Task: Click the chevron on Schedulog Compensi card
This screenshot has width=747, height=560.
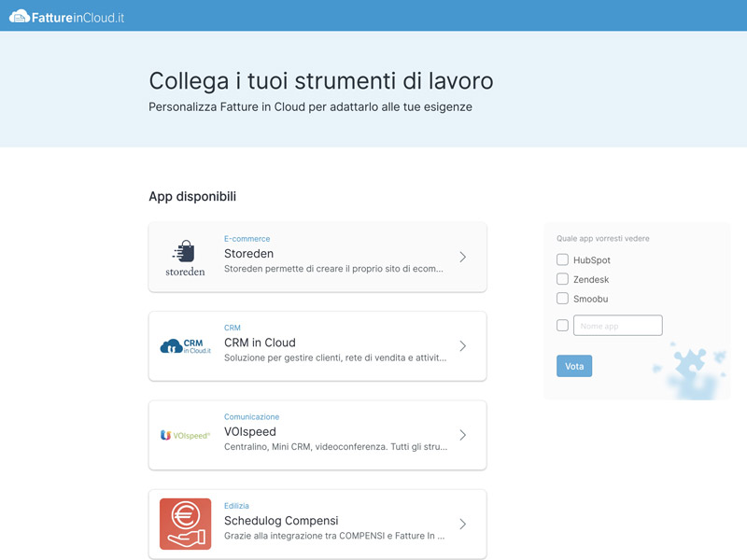Action: point(462,524)
